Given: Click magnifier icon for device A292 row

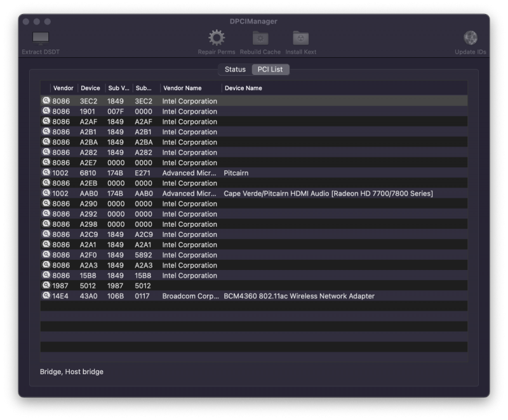Looking at the screenshot, I should (x=46, y=213).
